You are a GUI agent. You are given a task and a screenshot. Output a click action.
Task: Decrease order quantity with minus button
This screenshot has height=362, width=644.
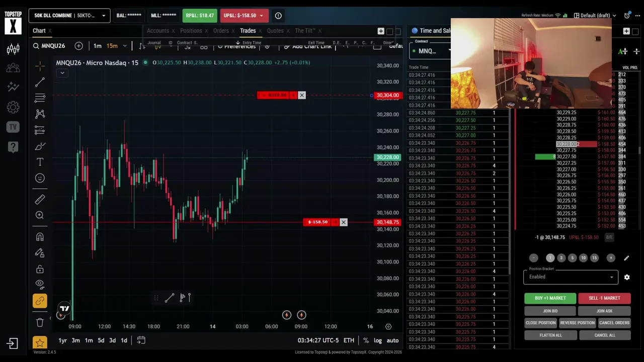pyautogui.click(x=534, y=258)
